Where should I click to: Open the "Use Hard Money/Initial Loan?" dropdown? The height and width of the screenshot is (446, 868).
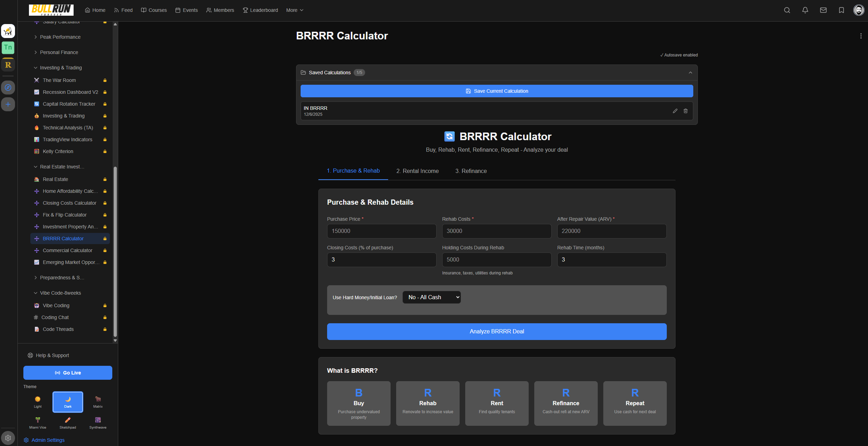(431, 297)
